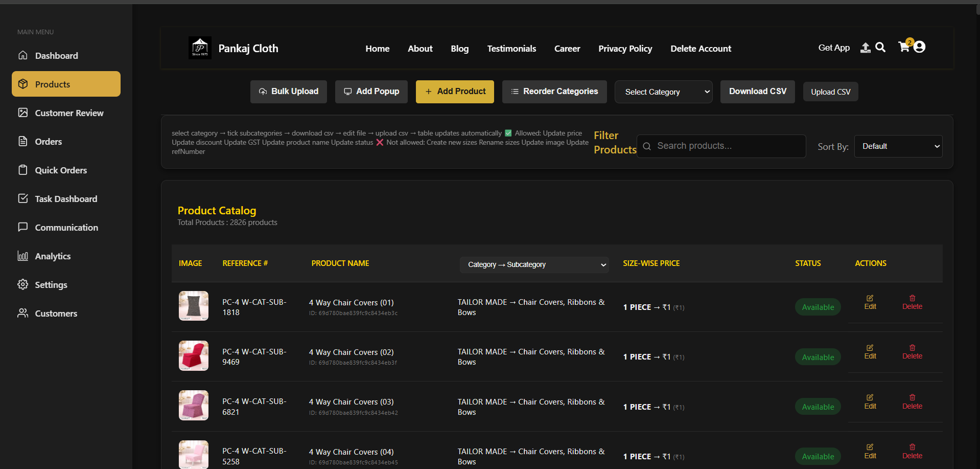Expand the Category → Subcategory column filter

(534, 264)
